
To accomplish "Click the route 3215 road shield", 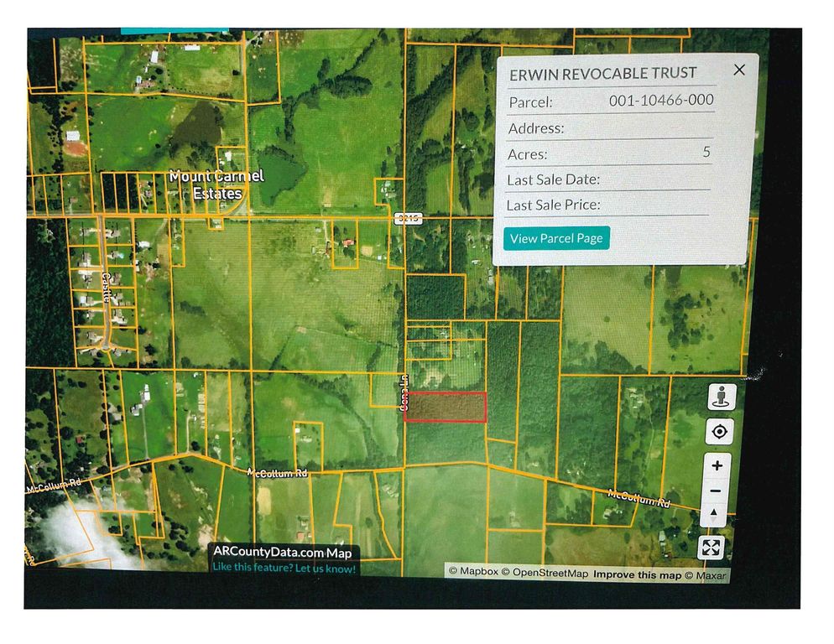I will [x=406, y=218].
